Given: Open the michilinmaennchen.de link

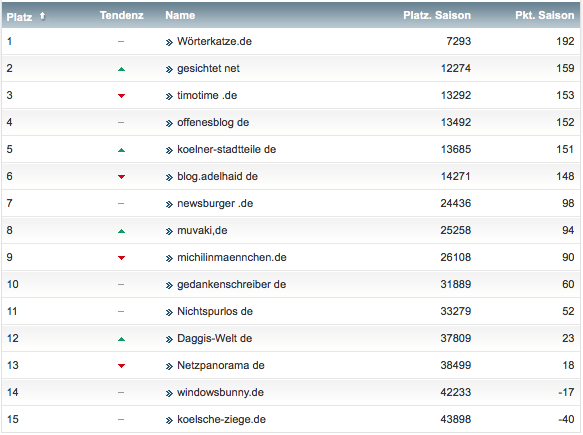Looking at the screenshot, I should [232, 257].
